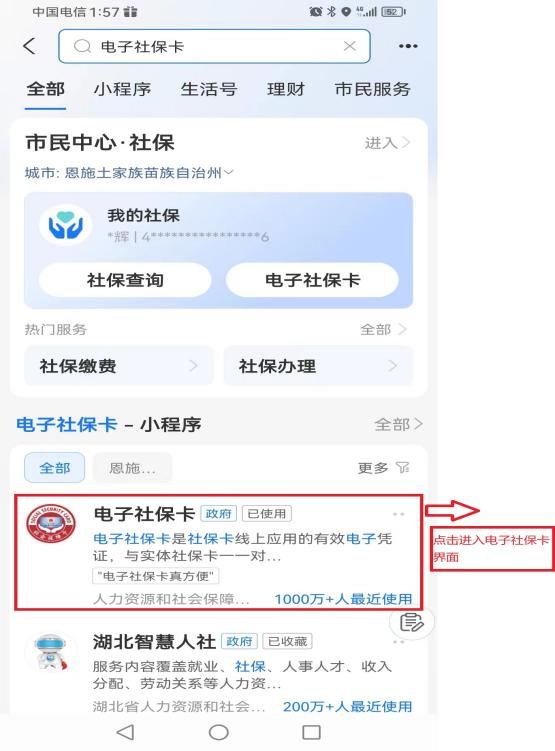Tap the 湖北智慧人社 robot mascot icon

51,652
